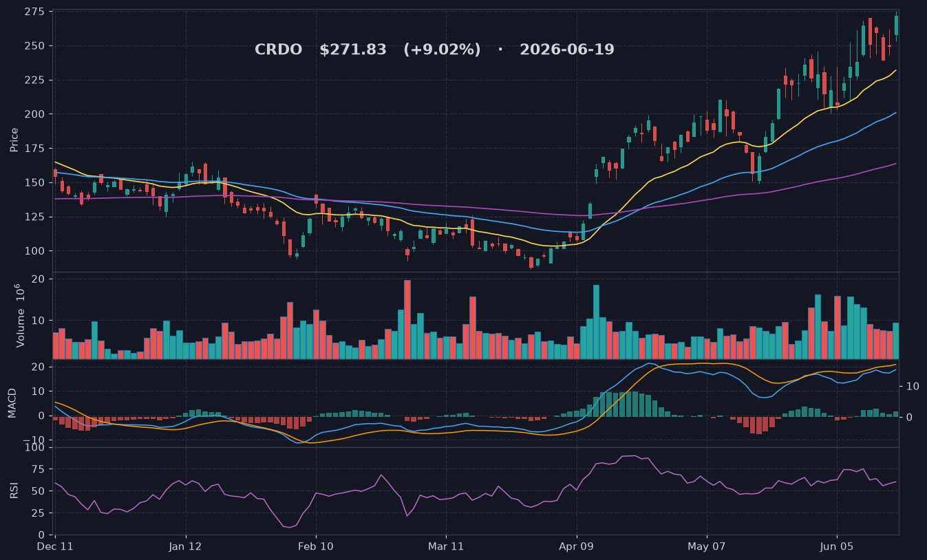
Task: Click the Volume axis label
Action: click(x=21, y=315)
